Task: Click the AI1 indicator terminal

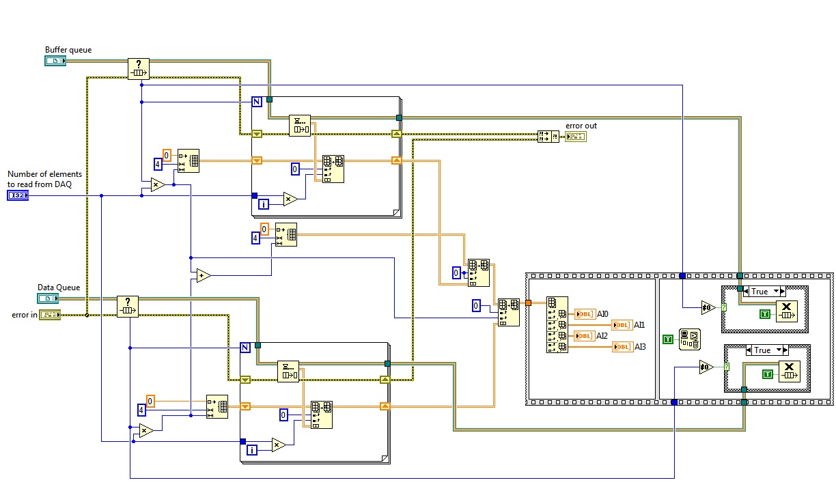Action: tap(623, 325)
